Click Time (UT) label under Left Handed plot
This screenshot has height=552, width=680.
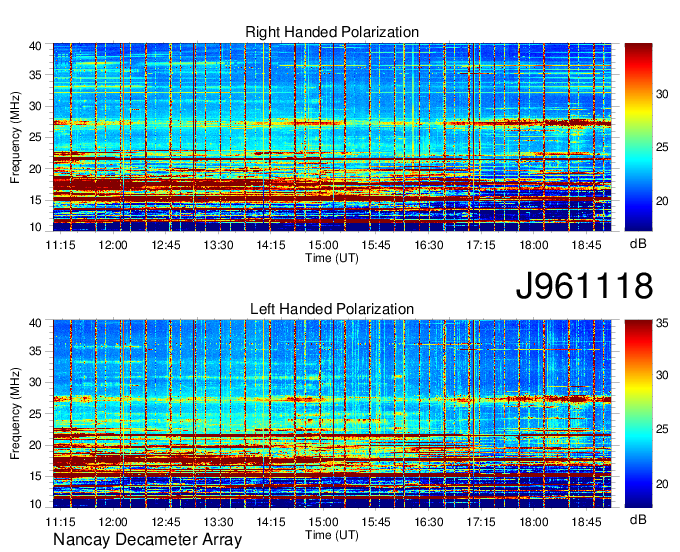coord(332,535)
